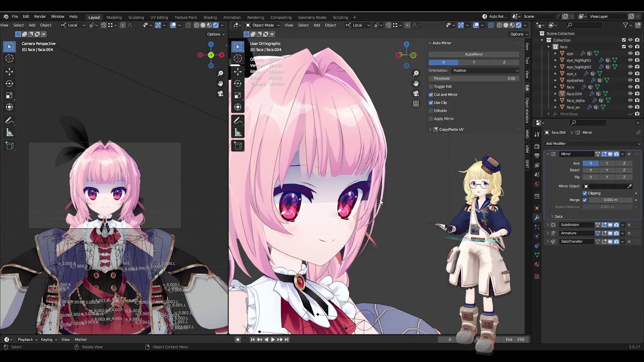Expand the eyelashes object in outliner
Viewport: 644px width, 362px height.
coord(555,80)
